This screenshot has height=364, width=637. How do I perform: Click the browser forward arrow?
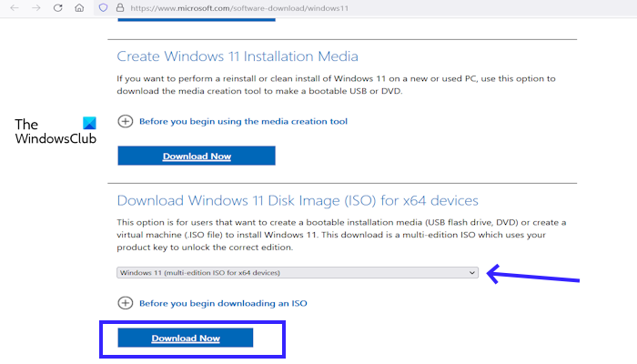35,8
